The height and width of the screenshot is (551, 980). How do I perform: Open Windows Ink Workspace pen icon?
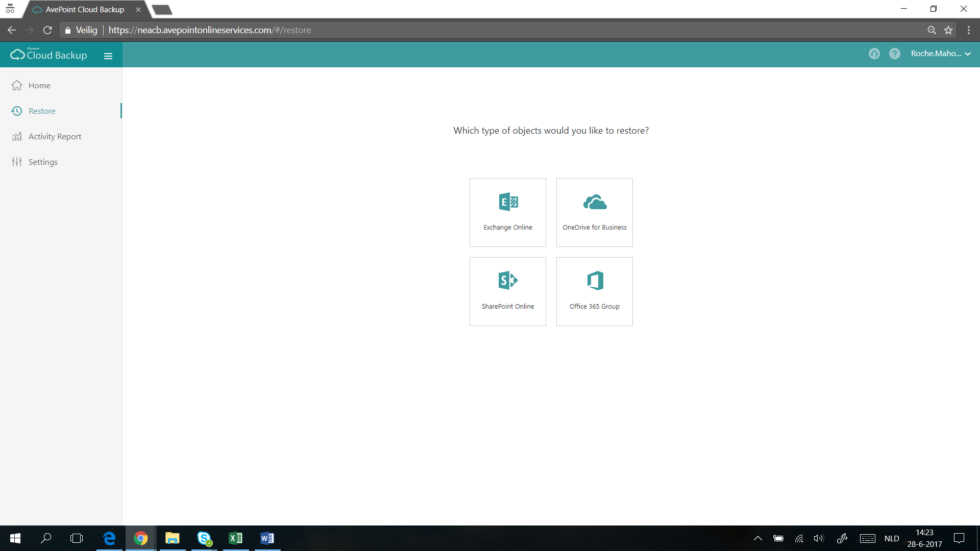coord(842,538)
